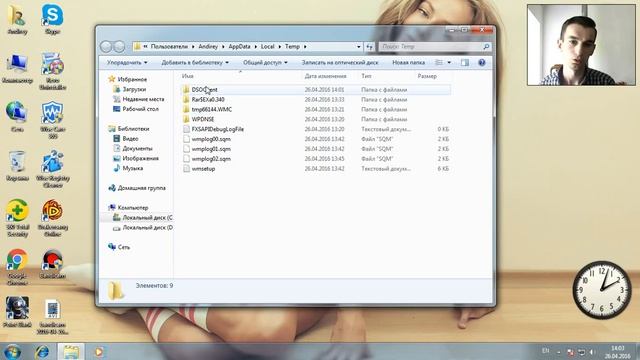Open Windows Media Player from taskbar

pyautogui.click(x=98, y=352)
